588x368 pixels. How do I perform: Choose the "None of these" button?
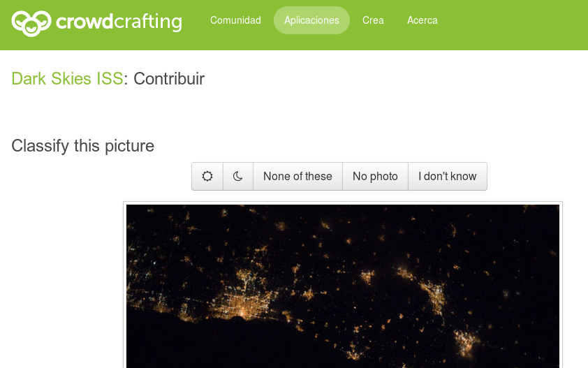[297, 176]
